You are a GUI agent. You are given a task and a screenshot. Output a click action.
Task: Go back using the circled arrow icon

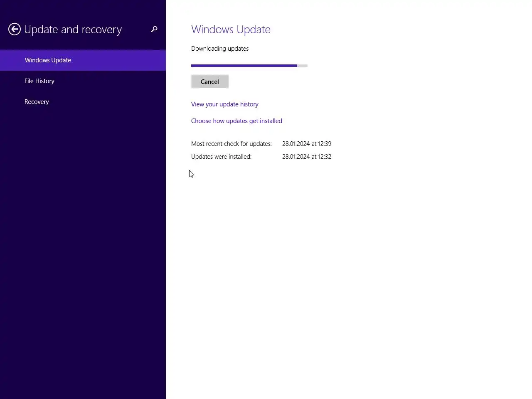[15, 29]
